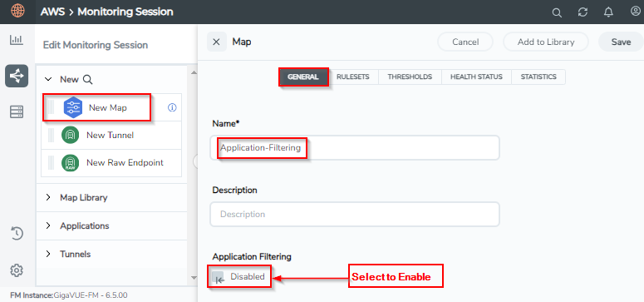Open the inventory server icon in sidebar

17,111
